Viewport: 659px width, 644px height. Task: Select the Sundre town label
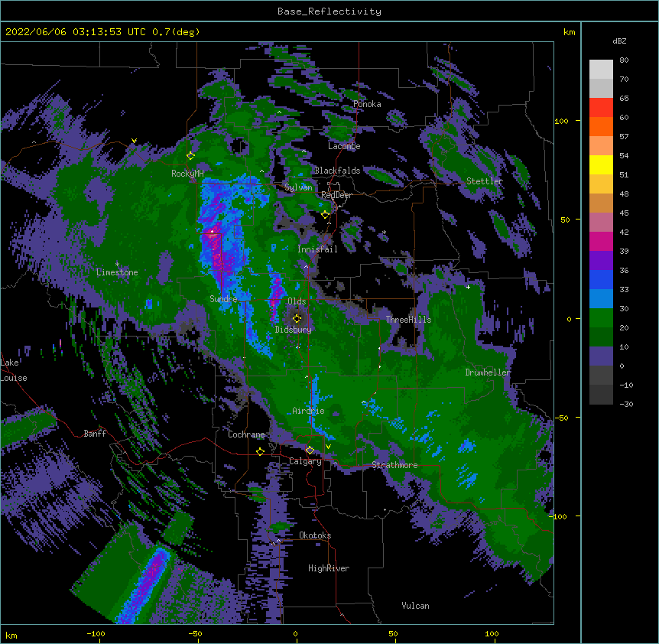coord(223,299)
